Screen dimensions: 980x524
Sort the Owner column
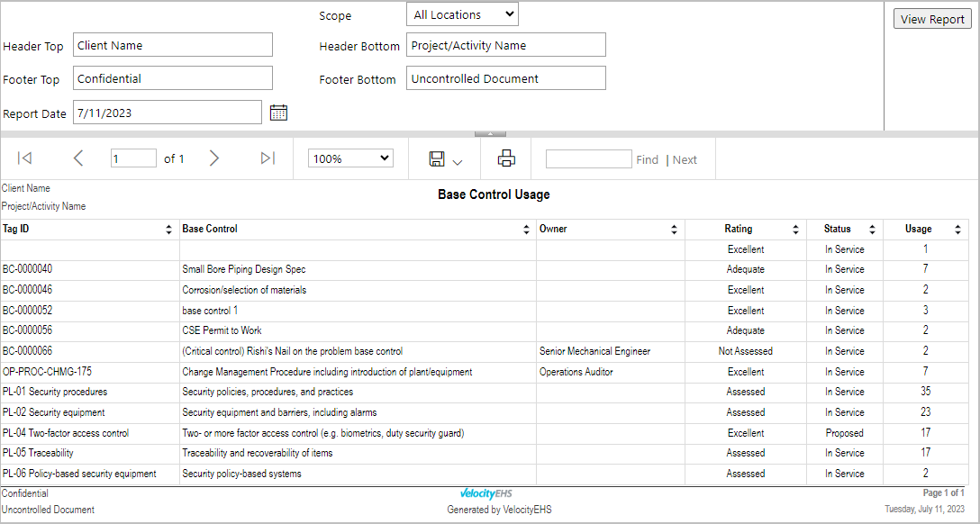tap(674, 230)
